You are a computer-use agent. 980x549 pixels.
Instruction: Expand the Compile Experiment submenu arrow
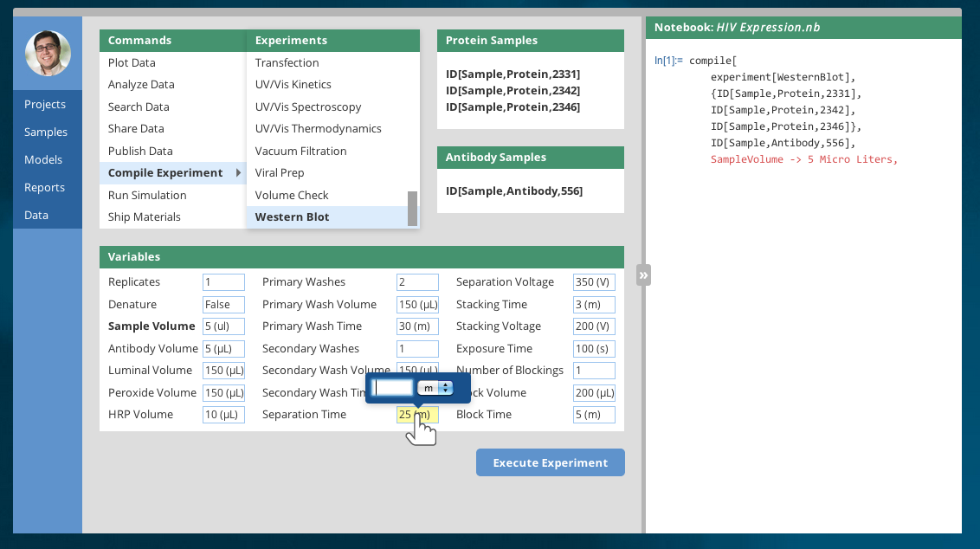click(x=239, y=173)
